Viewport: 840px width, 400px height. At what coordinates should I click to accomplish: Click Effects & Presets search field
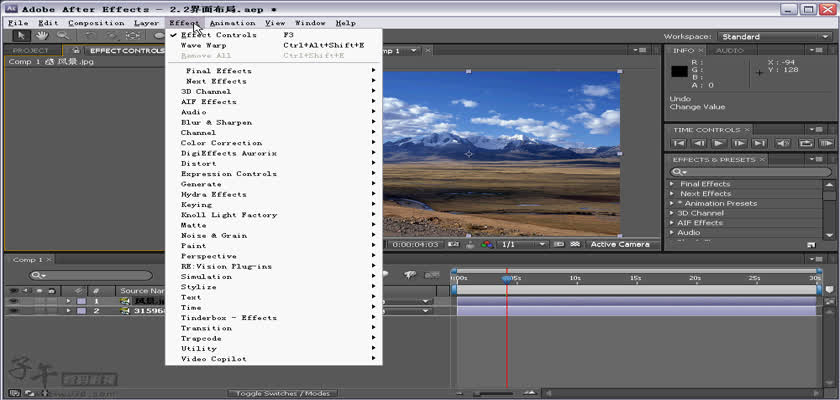pos(750,172)
